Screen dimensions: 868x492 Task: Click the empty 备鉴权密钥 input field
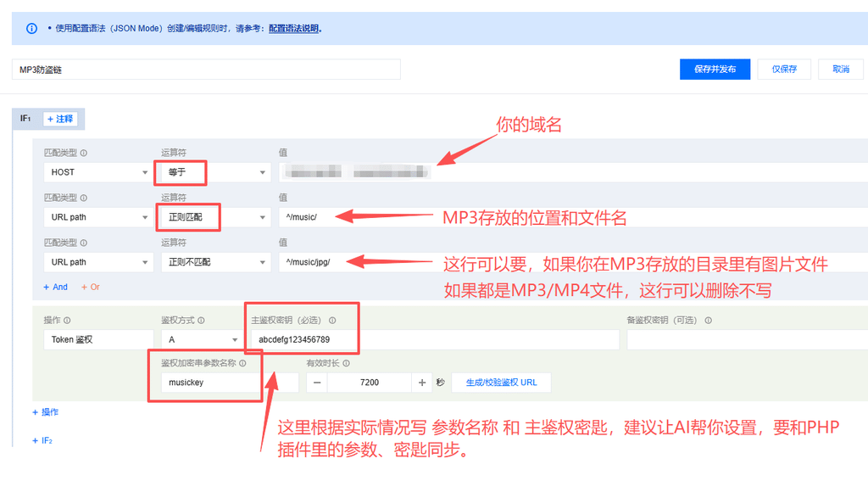pyautogui.click(x=748, y=339)
